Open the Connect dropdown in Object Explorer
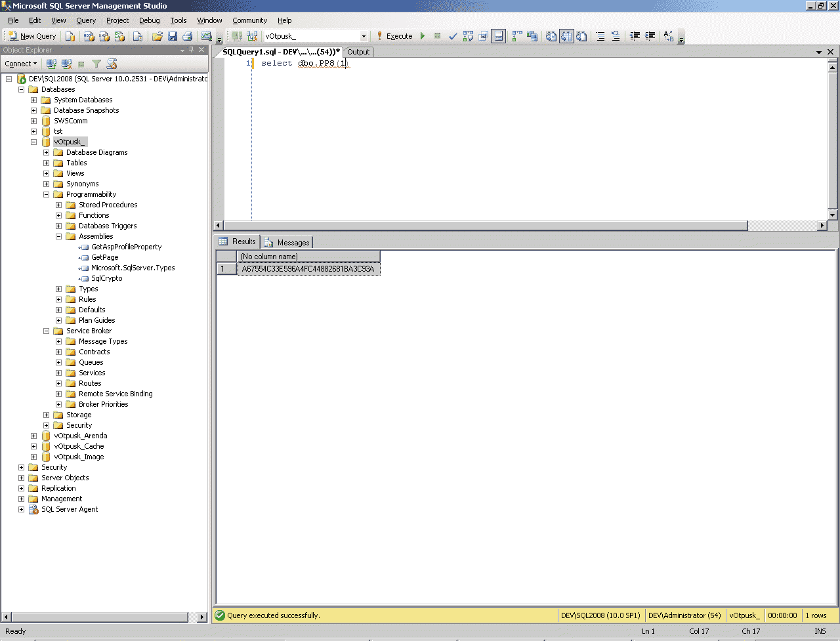The height and width of the screenshot is (641, 840). pyautogui.click(x=21, y=64)
